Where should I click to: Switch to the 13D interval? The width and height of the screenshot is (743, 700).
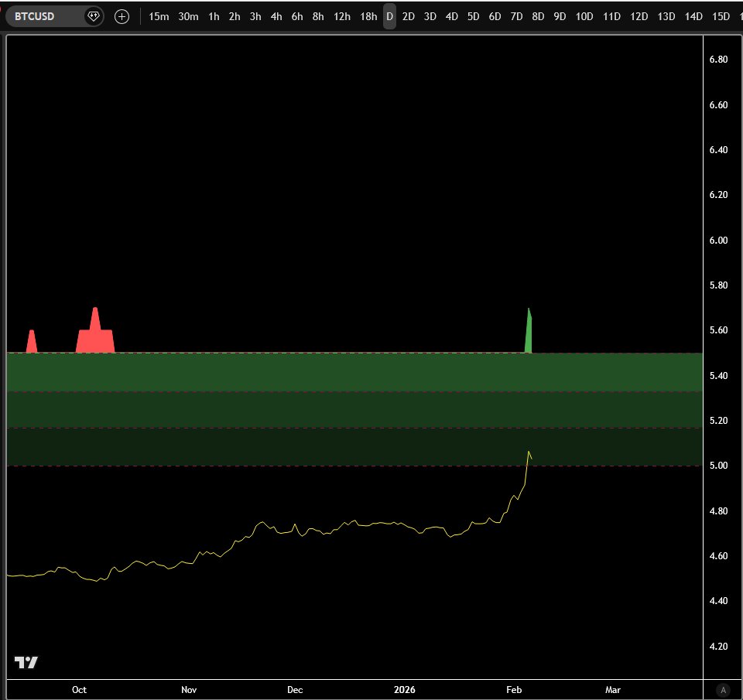tap(666, 16)
